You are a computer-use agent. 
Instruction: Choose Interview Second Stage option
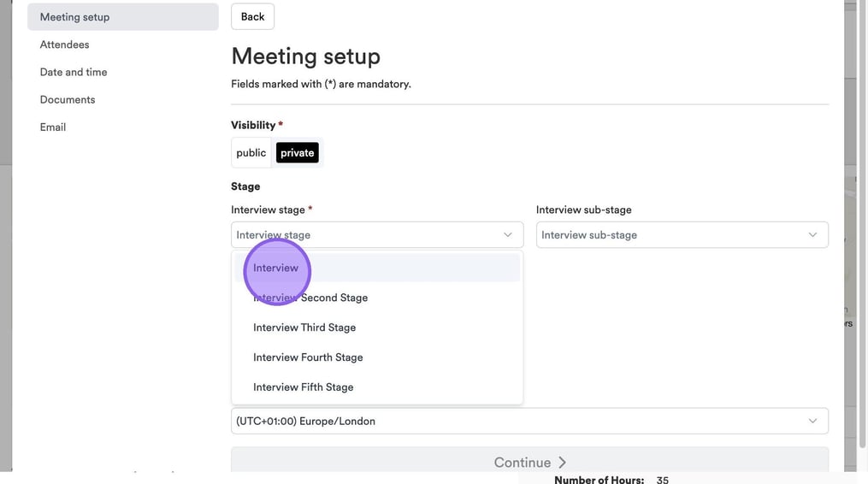pos(310,298)
